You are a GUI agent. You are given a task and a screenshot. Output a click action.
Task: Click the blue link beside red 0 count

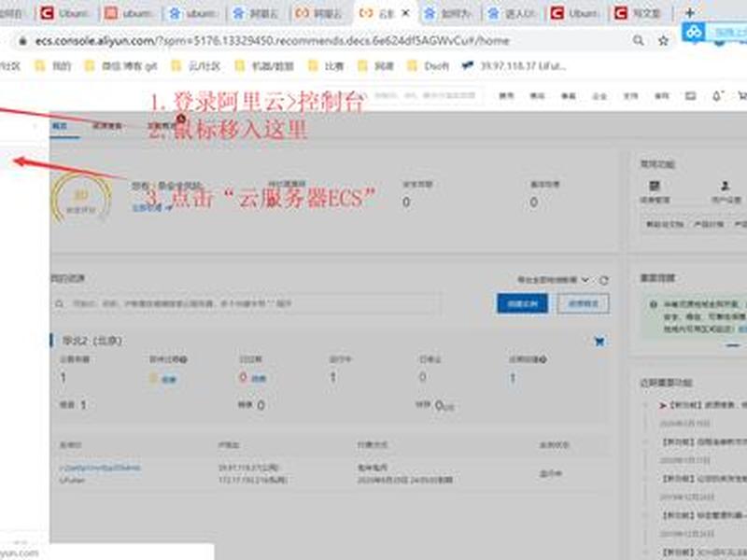(x=259, y=379)
